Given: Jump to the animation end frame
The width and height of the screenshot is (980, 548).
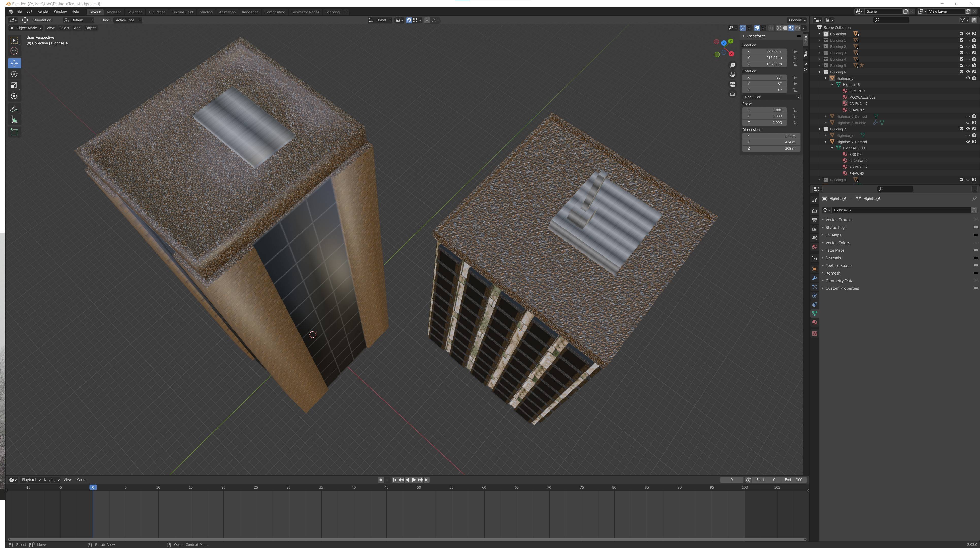Looking at the screenshot, I should (427, 480).
